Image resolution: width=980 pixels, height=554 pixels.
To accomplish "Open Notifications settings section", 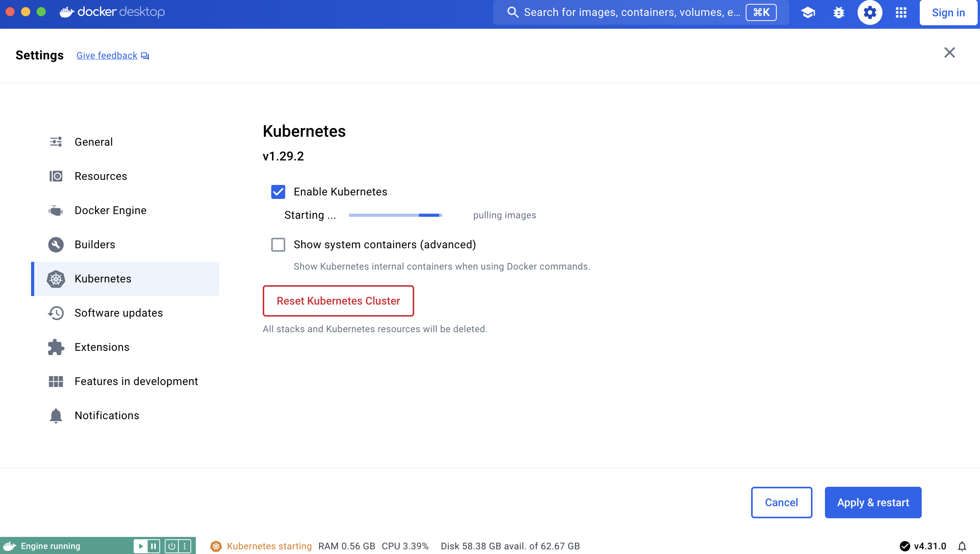I will click(125, 416).
